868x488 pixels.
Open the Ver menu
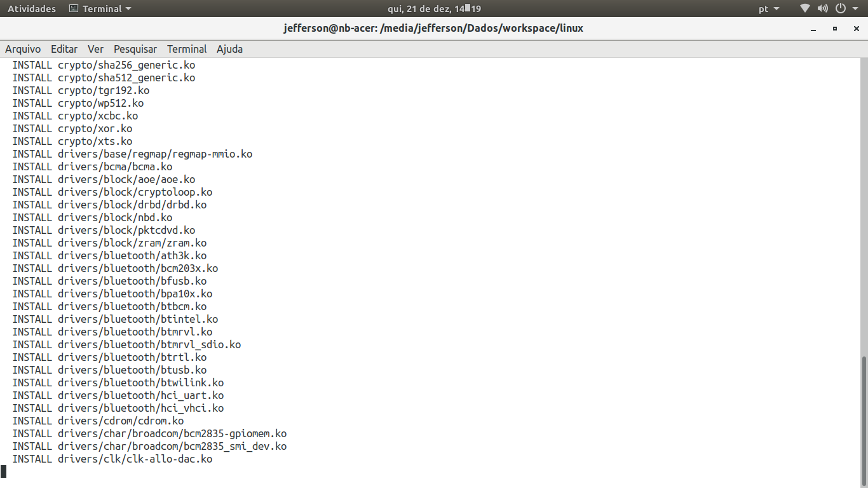[x=95, y=49]
